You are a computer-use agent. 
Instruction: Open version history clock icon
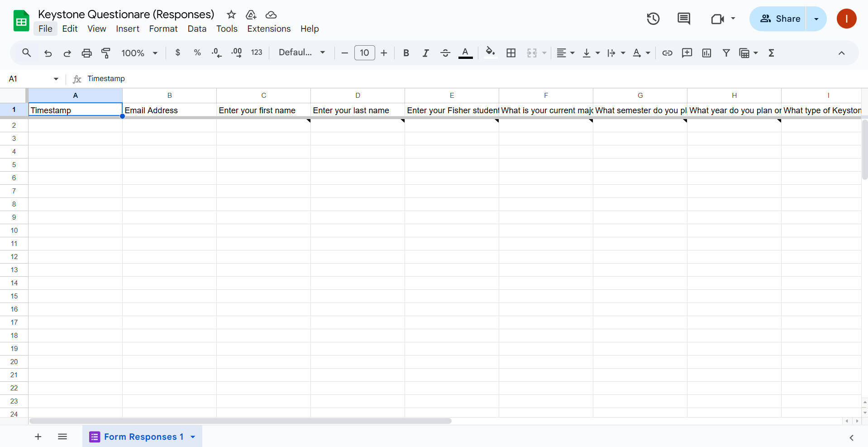[653, 19]
